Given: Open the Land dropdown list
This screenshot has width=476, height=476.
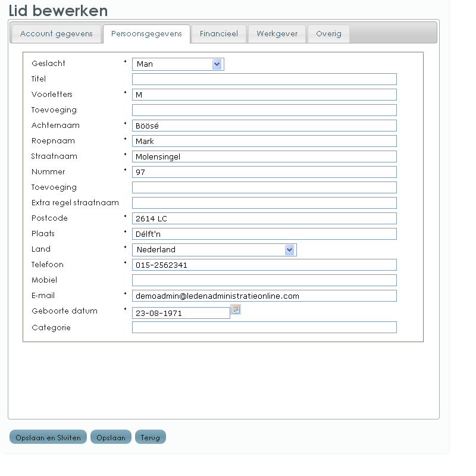Looking at the screenshot, I should click(289, 250).
